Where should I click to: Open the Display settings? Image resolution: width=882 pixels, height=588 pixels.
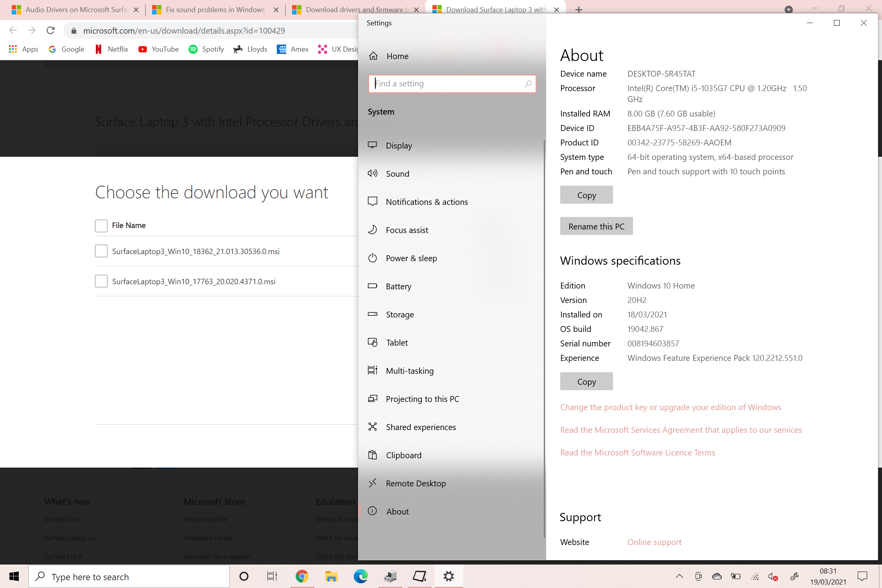[x=398, y=145]
